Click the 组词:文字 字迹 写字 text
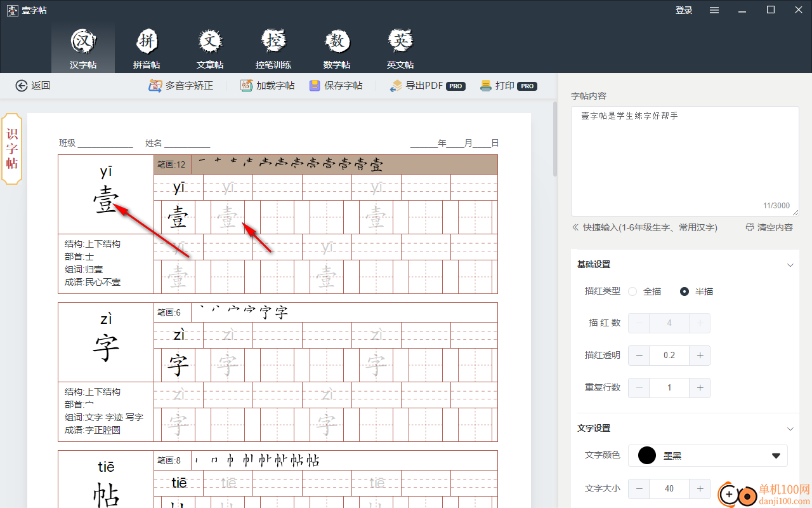The image size is (812, 508). click(104, 417)
